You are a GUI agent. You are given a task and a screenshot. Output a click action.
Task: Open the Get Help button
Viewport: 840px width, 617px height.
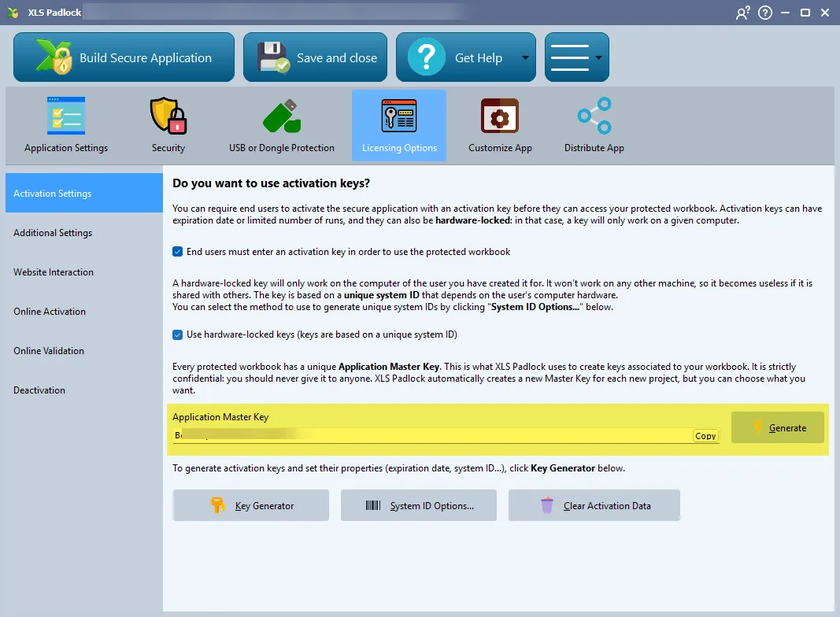(x=465, y=57)
